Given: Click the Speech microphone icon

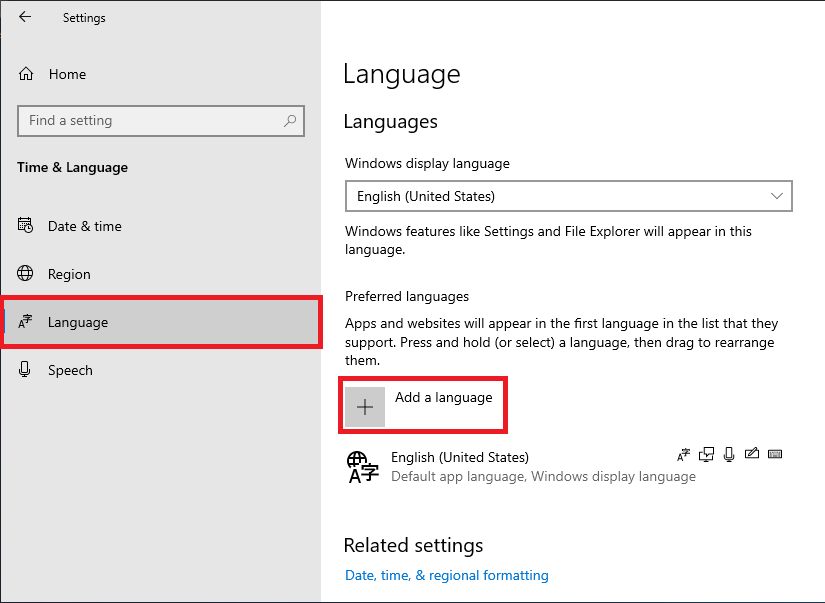Looking at the screenshot, I should click(24, 369).
